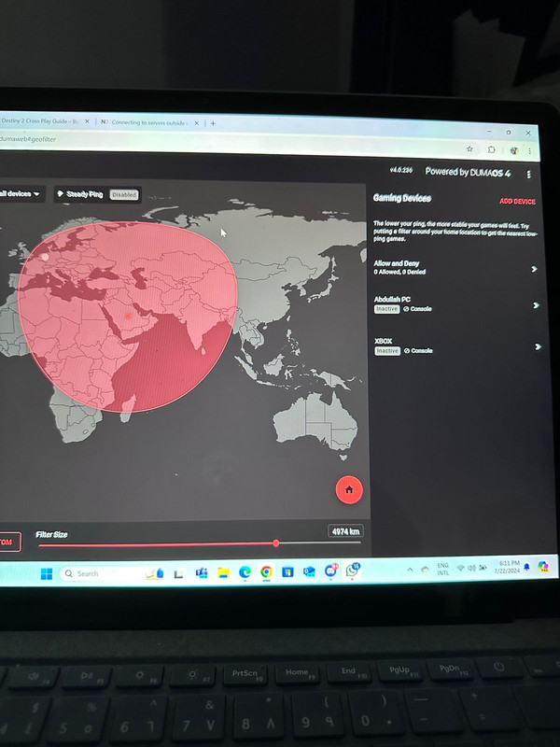The height and width of the screenshot is (747, 560).
Task: Show hidden system tray icons
Action: [410, 570]
